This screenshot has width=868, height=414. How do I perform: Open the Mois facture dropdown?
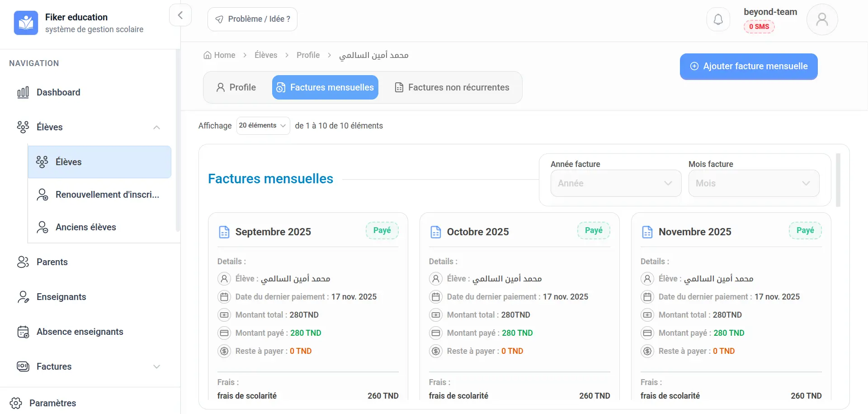[753, 183]
